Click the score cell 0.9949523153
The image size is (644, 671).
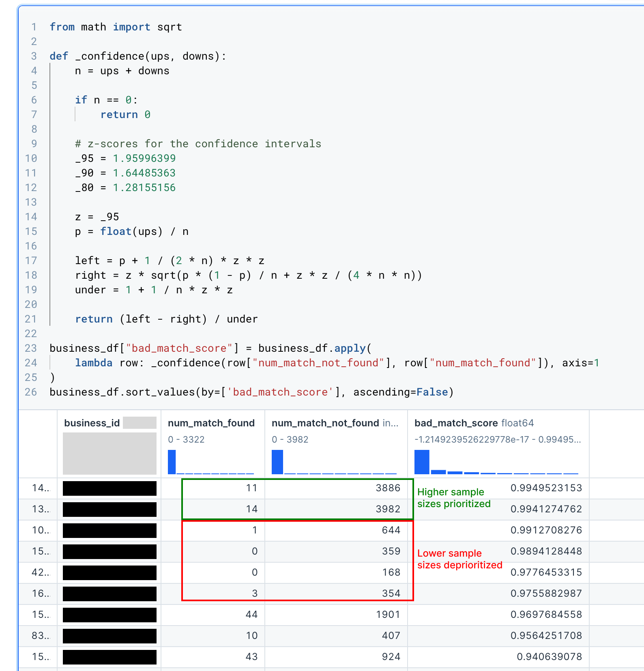(x=546, y=488)
